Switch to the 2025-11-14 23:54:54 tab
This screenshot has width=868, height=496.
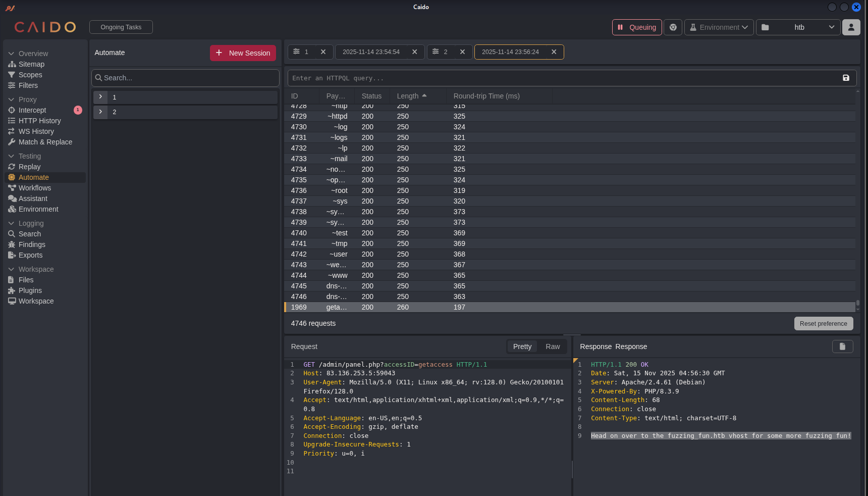tap(371, 52)
